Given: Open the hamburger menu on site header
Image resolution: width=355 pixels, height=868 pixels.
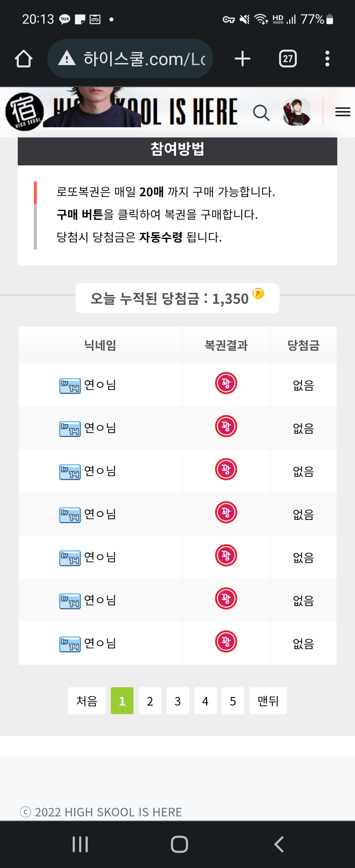Looking at the screenshot, I should pos(343,111).
